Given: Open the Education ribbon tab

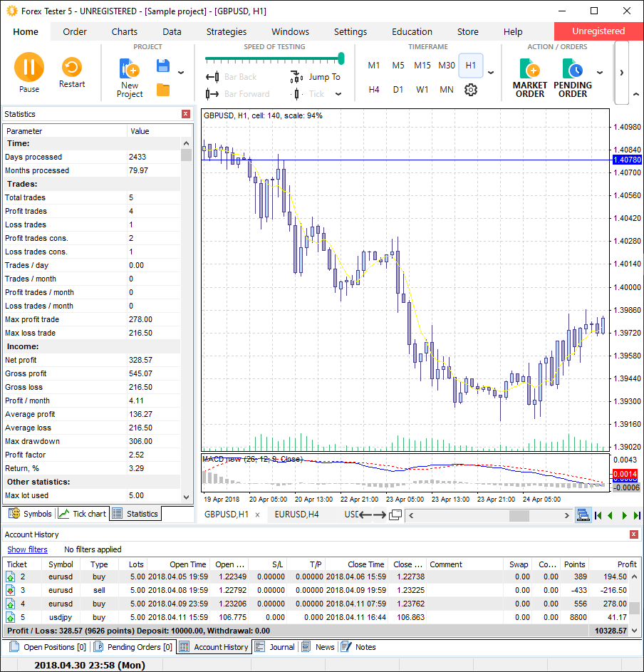Looking at the screenshot, I should point(412,32).
